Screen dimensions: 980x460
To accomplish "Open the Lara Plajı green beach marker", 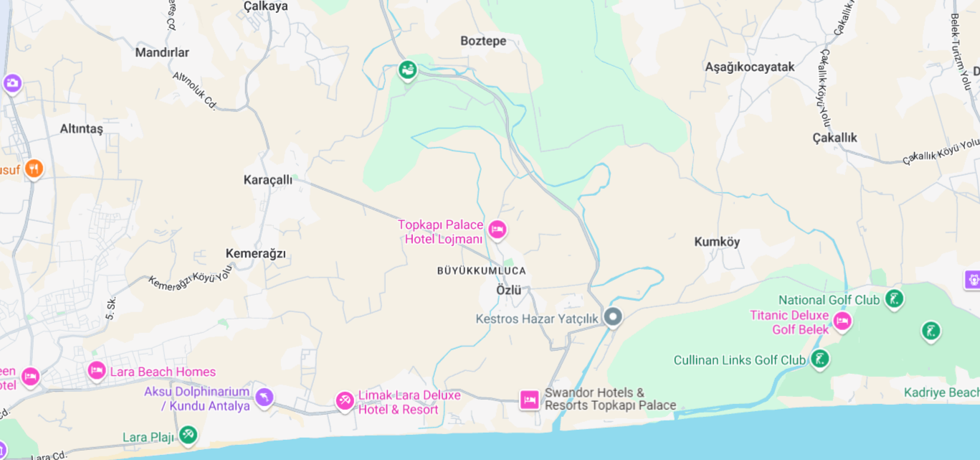I will [188, 434].
